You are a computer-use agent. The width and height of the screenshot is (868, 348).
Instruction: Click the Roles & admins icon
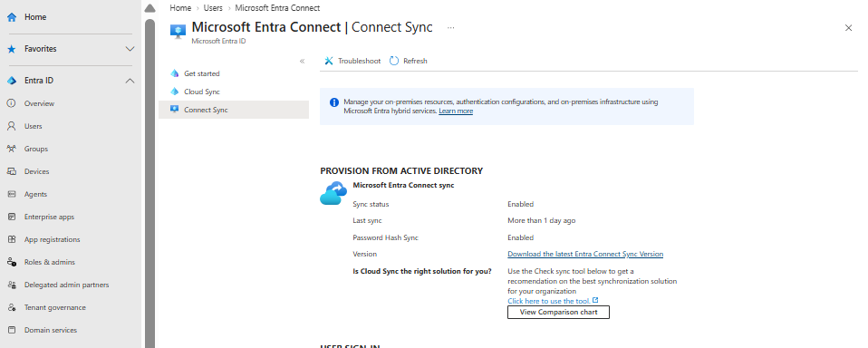pyautogui.click(x=12, y=262)
